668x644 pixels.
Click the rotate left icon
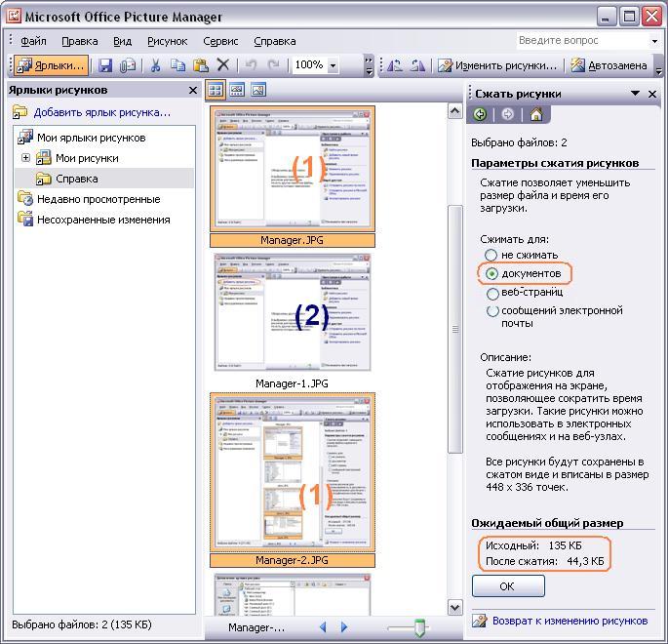(x=395, y=65)
